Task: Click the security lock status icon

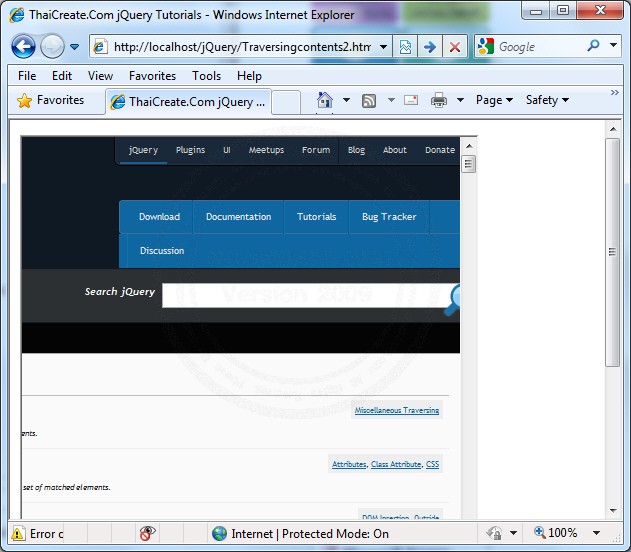Action: pyautogui.click(x=494, y=533)
